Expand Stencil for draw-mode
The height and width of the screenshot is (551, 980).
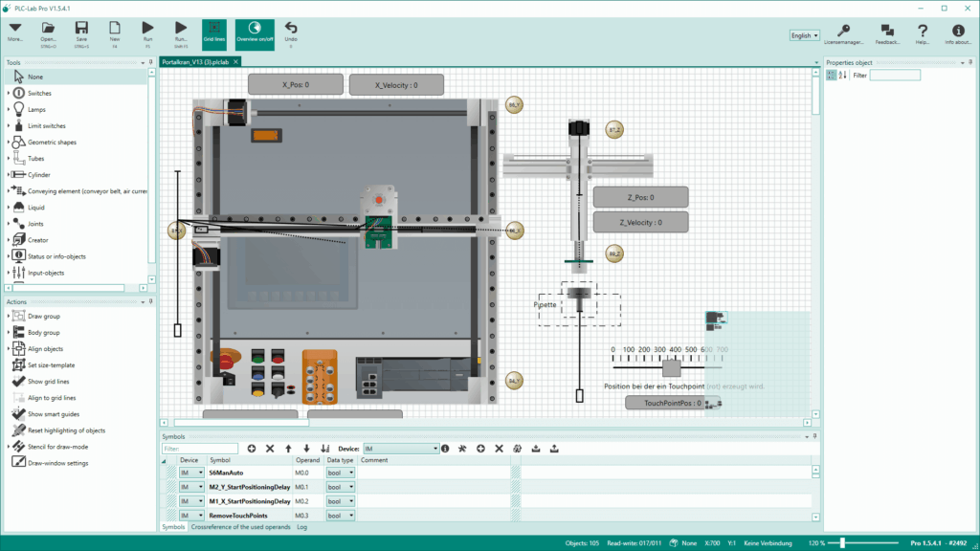[x=8, y=447]
